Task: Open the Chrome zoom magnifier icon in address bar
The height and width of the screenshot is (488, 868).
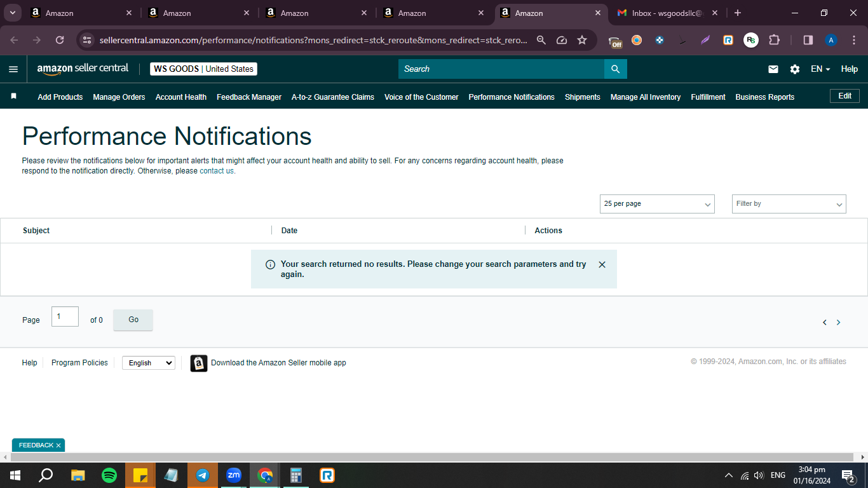Action: click(x=541, y=40)
